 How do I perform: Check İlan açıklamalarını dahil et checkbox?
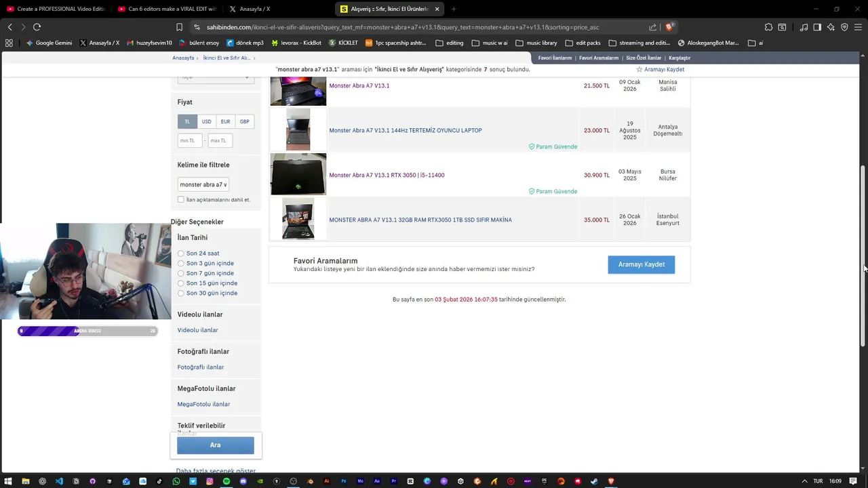click(x=181, y=200)
